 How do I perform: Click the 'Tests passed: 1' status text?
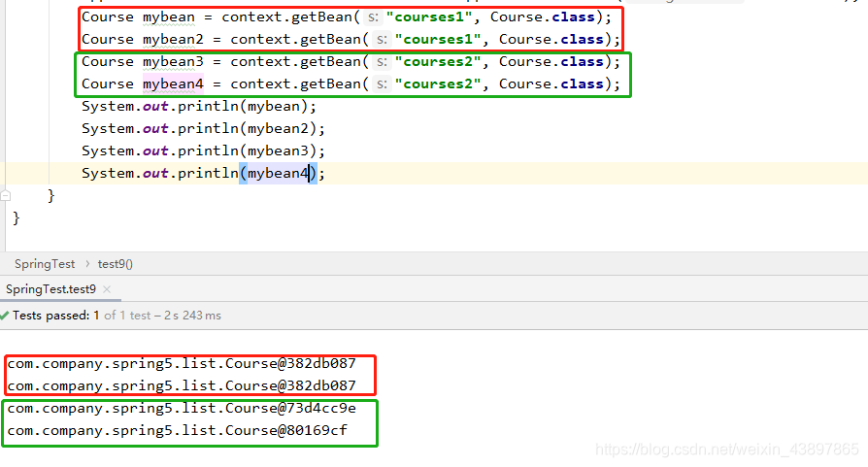(x=56, y=316)
